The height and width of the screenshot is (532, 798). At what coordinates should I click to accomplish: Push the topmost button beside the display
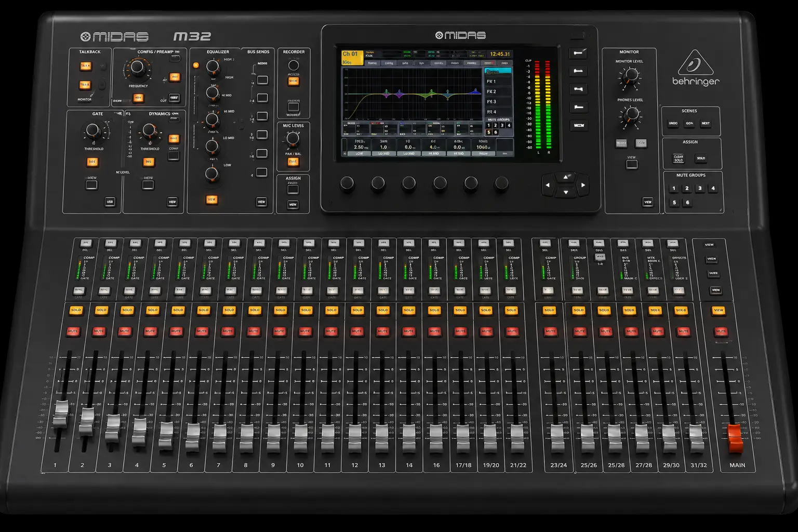578,53
